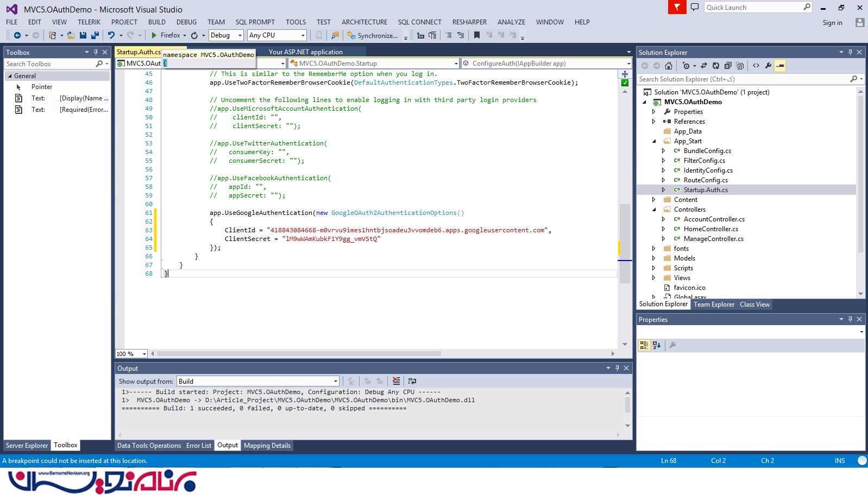Click Collapse All icon in Solution Explorer
Screen dimensions: 868x495
coord(728,66)
